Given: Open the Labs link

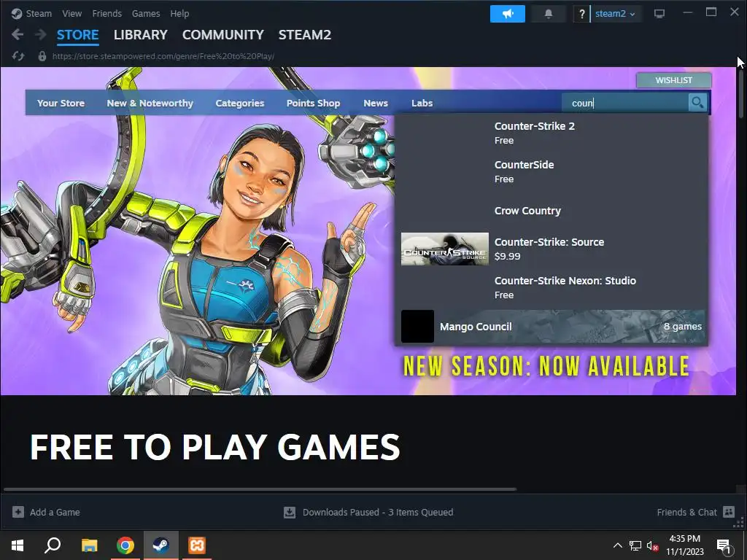Looking at the screenshot, I should click(422, 103).
